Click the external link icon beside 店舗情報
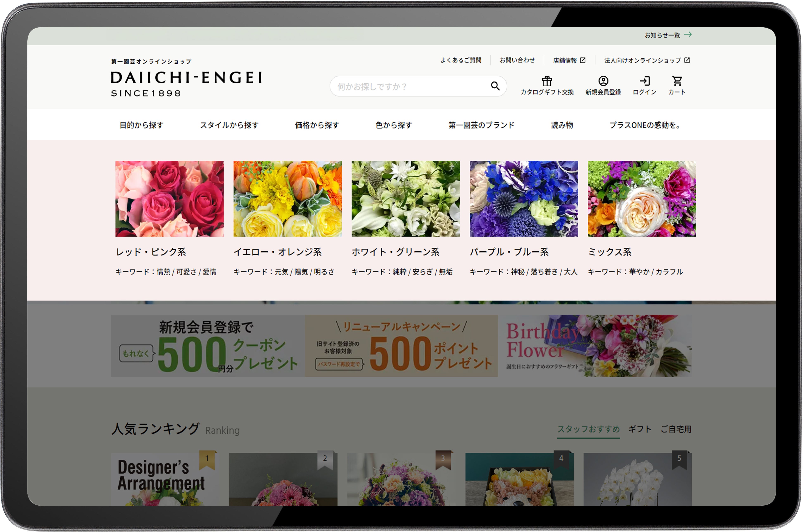The width and height of the screenshot is (803, 532). (582, 60)
